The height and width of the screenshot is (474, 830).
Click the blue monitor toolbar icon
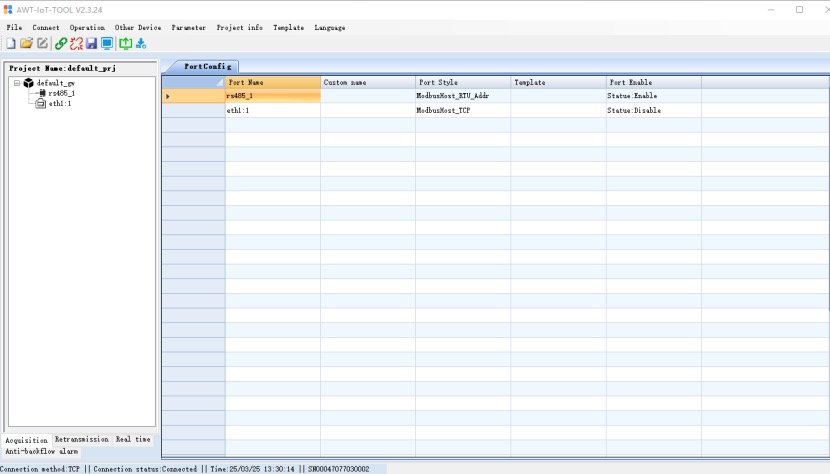[107, 43]
